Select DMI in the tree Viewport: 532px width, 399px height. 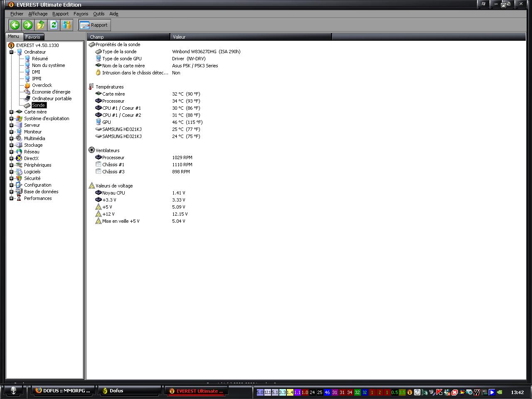coord(36,72)
